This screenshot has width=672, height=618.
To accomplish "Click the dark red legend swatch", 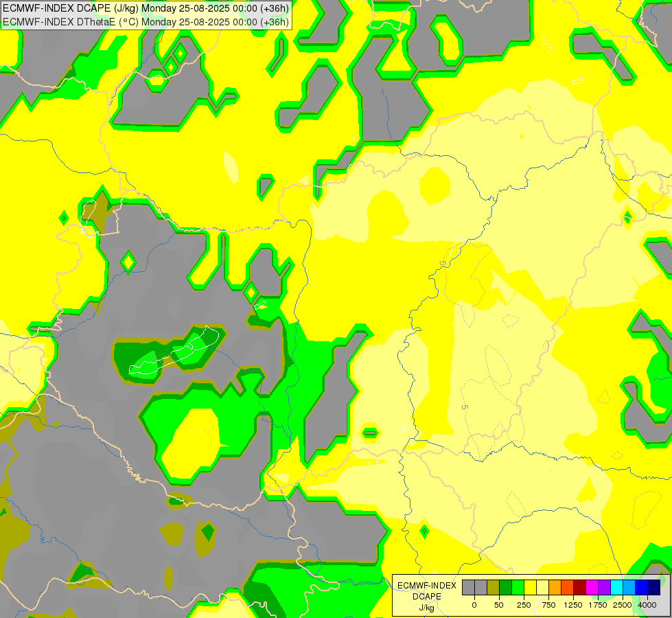I will pos(580,588).
